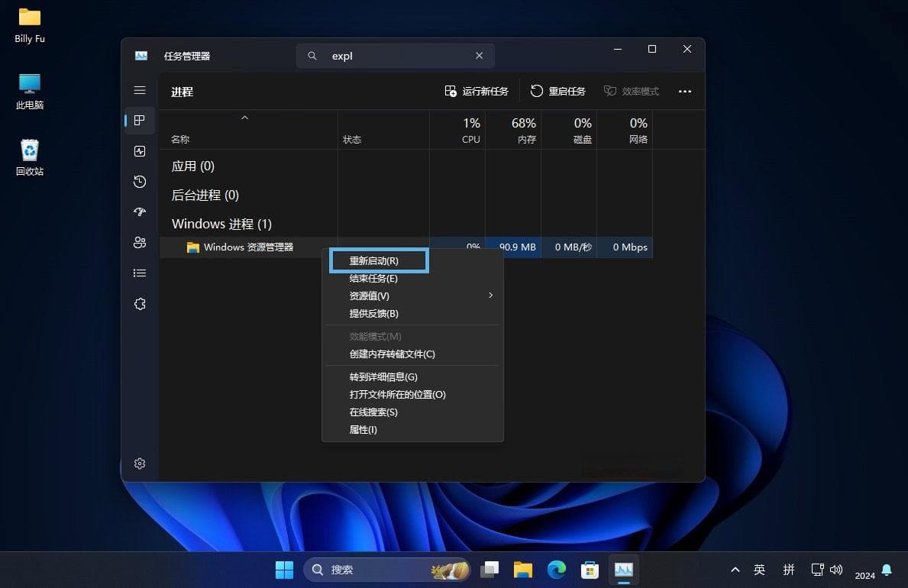
Task: Click the 运行新任务 button
Action: coord(477,91)
